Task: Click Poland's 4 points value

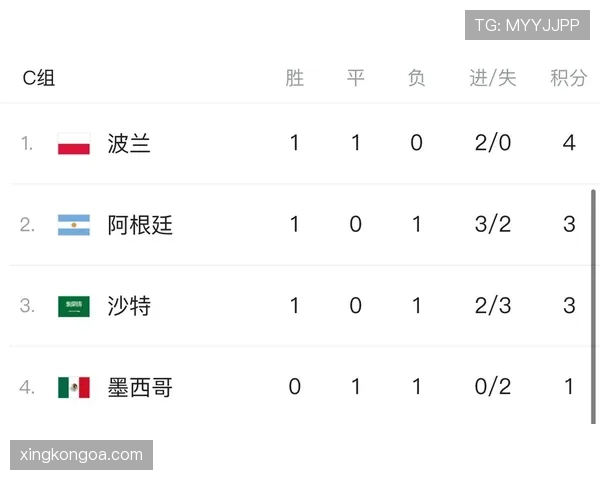Action: click(569, 143)
